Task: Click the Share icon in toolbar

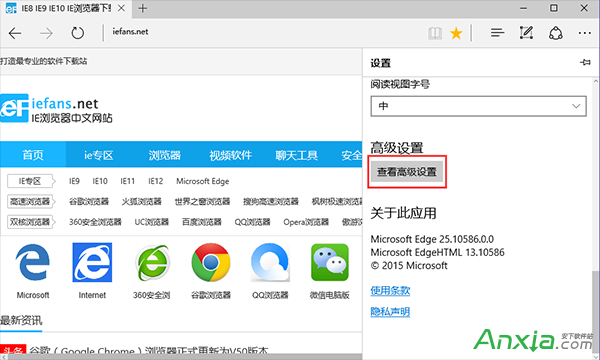Action: (x=556, y=33)
